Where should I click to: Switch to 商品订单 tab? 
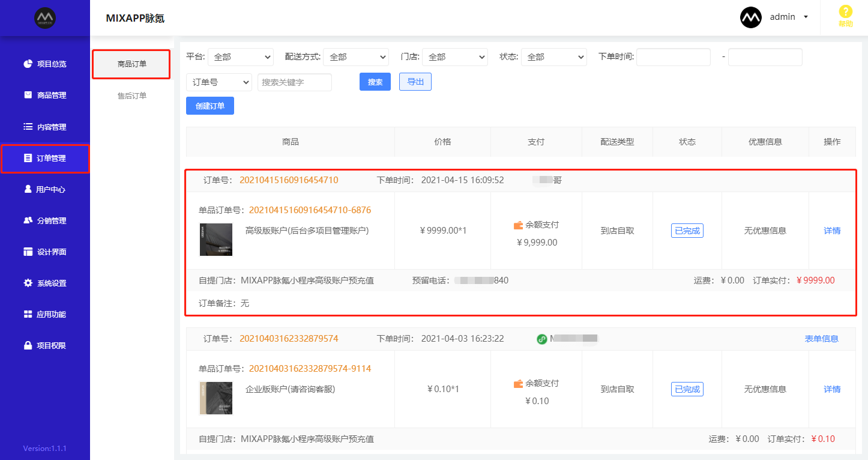click(x=131, y=64)
